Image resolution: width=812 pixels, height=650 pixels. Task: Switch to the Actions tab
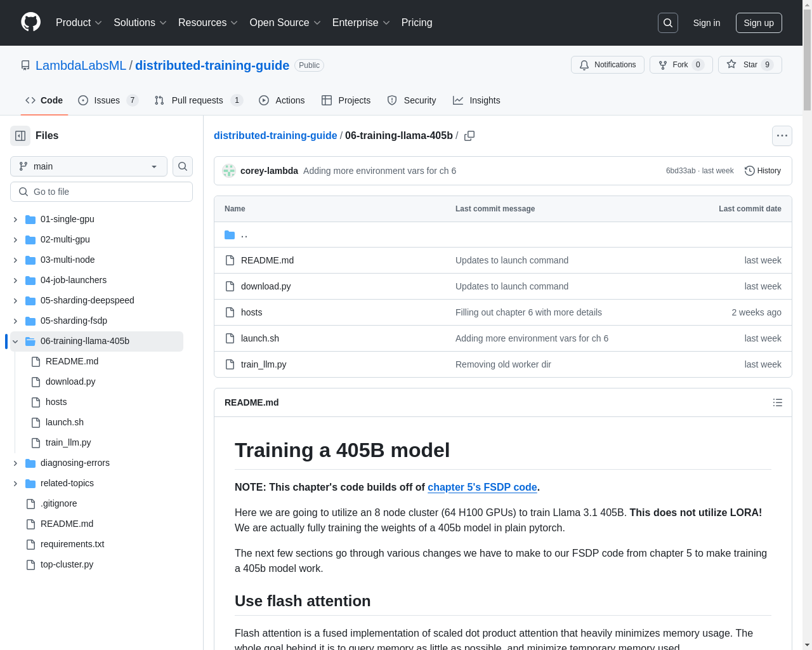(x=282, y=100)
